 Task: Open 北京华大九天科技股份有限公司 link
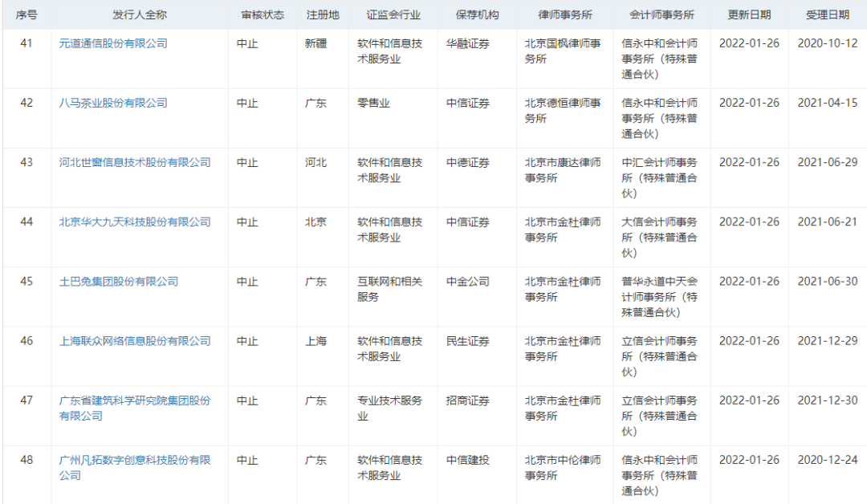(x=135, y=222)
